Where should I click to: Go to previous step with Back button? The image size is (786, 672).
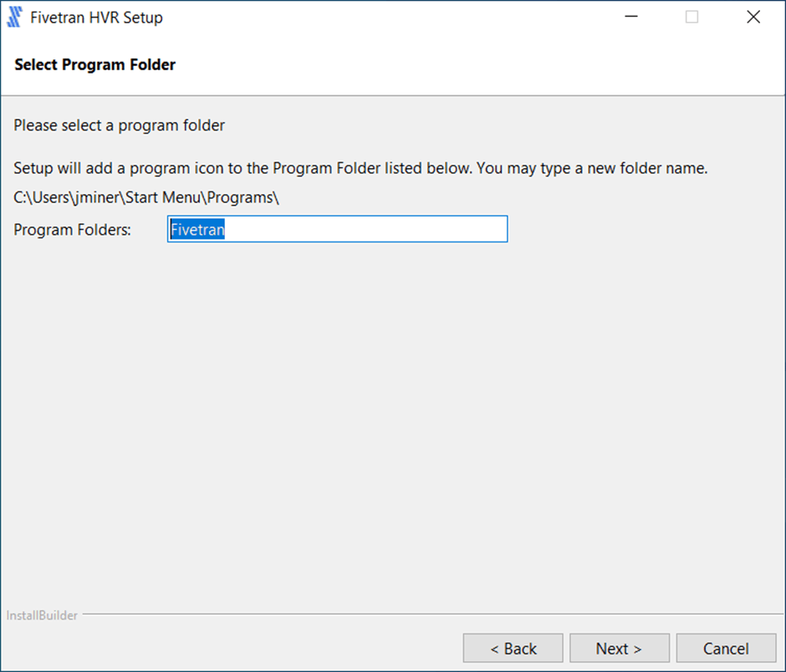[513, 649]
